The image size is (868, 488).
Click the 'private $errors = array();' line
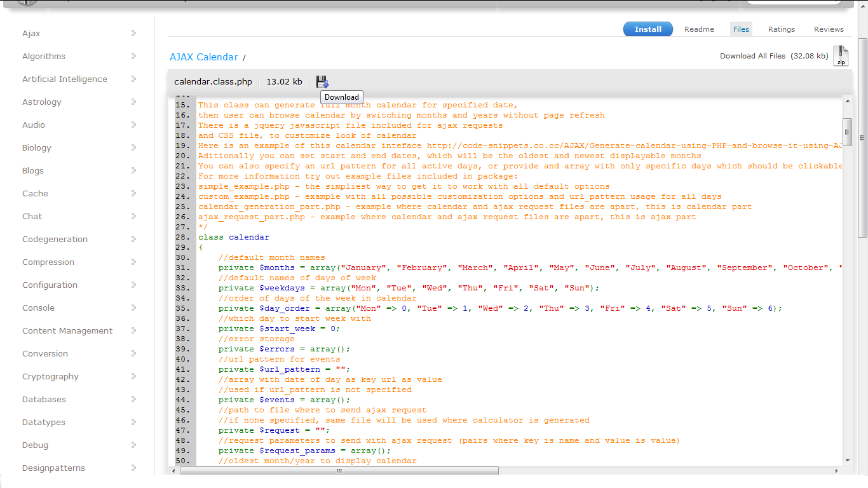click(x=284, y=349)
